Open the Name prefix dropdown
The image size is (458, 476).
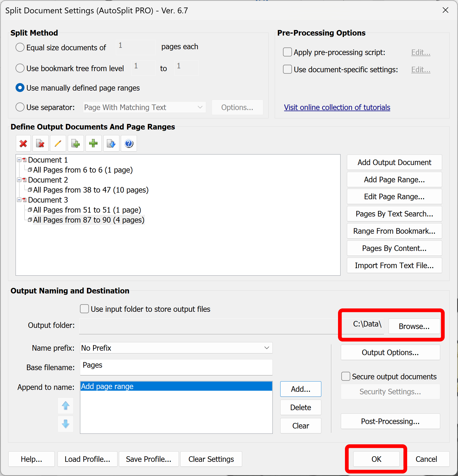click(x=176, y=348)
